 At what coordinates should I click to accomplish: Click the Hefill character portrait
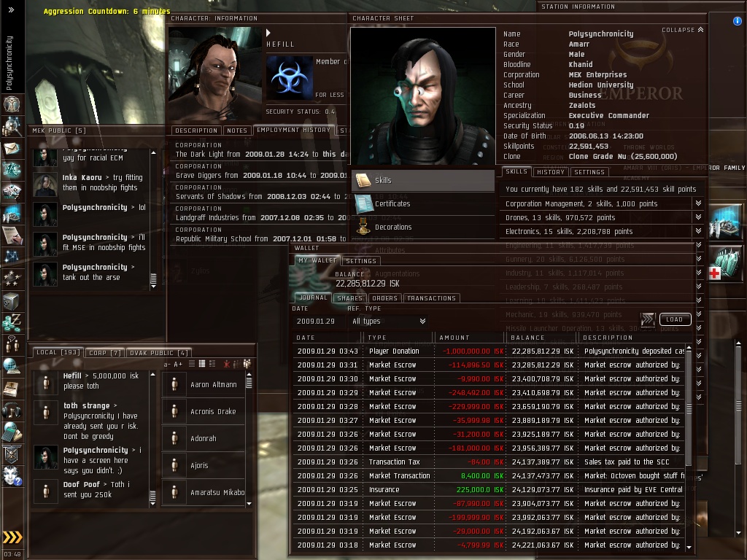tap(215, 74)
